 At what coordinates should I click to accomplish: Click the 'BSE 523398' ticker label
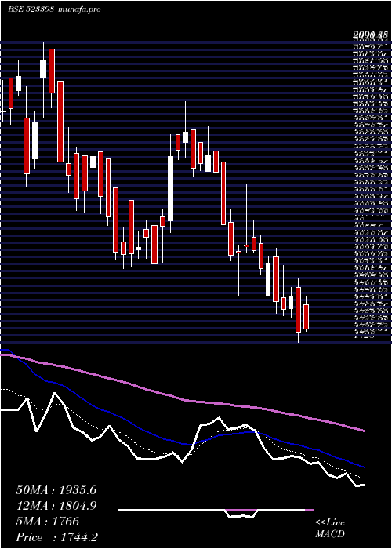[x=31, y=9]
